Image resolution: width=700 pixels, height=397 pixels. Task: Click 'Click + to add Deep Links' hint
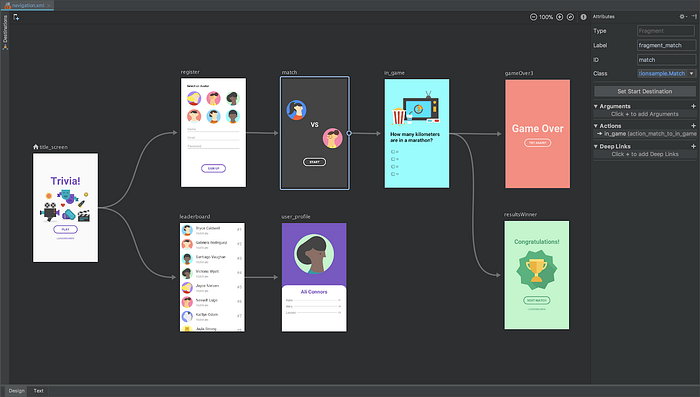(645, 154)
